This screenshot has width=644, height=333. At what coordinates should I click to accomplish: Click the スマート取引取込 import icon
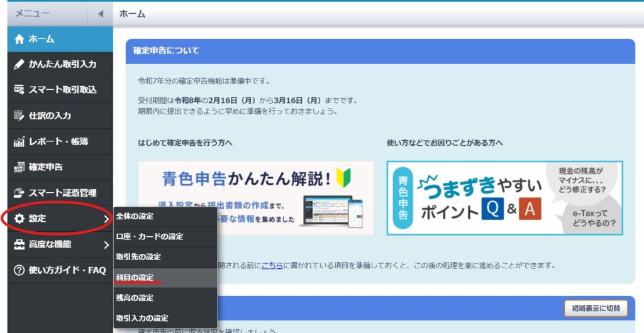[19, 90]
